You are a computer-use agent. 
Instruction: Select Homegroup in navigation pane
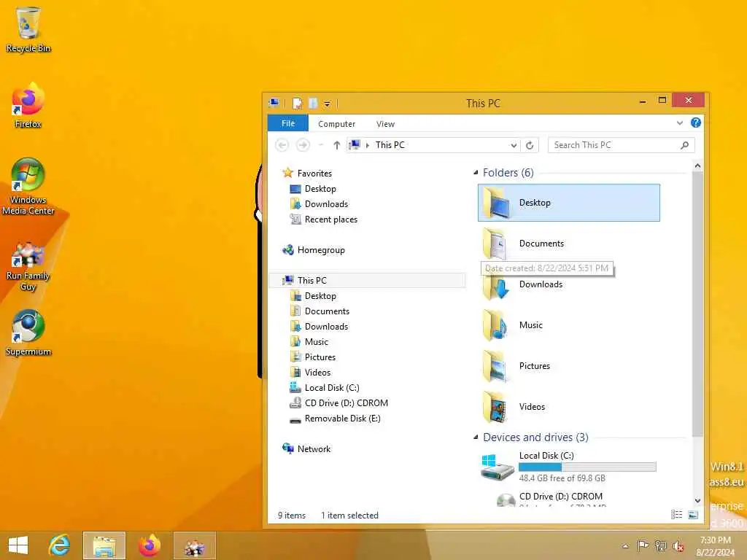click(x=314, y=250)
